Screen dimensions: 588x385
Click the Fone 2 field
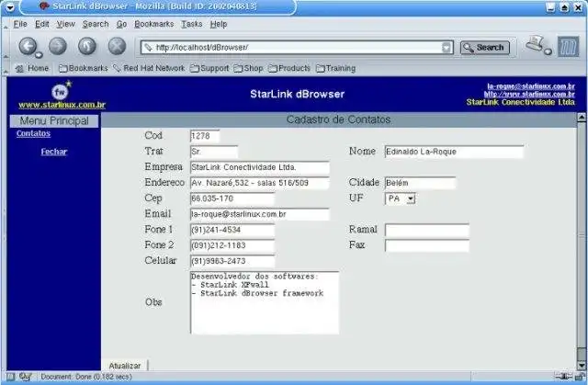pos(232,245)
